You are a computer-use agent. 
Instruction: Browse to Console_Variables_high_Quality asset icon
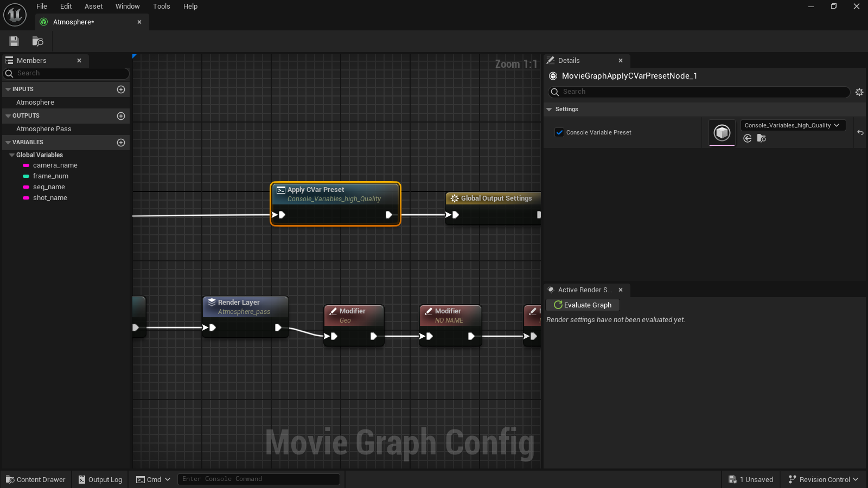[x=762, y=139]
